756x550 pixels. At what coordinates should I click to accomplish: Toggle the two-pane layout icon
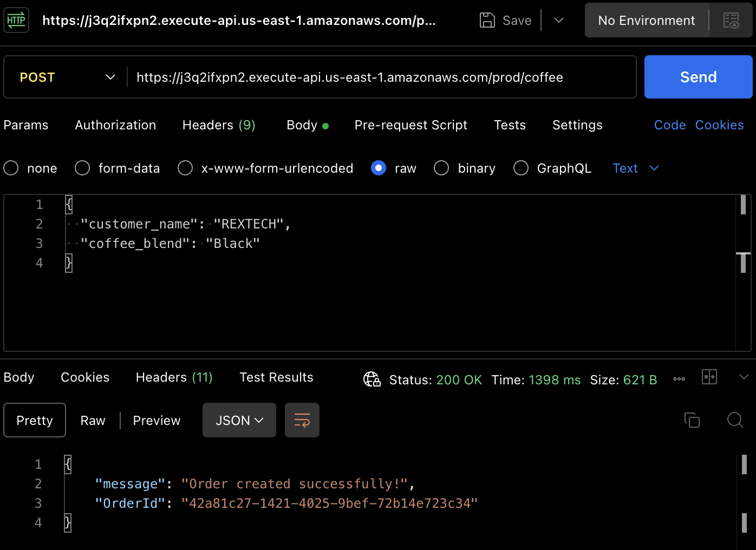pos(709,377)
